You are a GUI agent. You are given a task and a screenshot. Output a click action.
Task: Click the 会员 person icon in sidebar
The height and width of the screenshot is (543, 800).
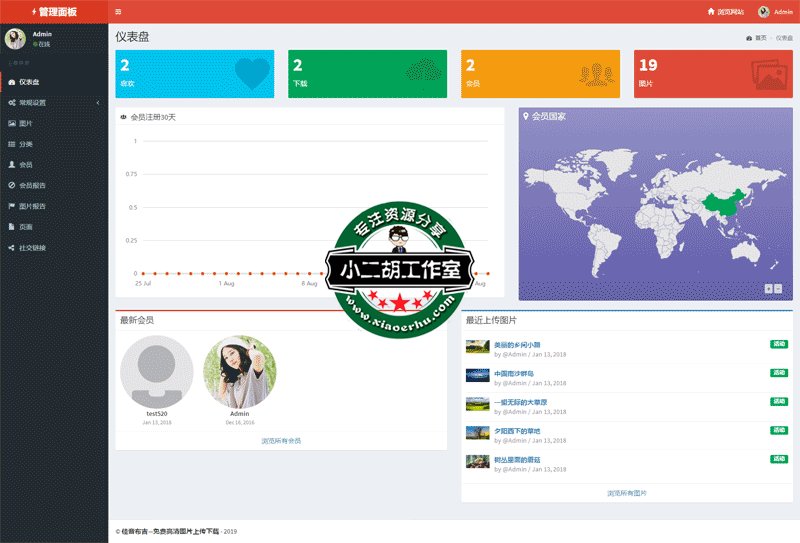coord(12,164)
